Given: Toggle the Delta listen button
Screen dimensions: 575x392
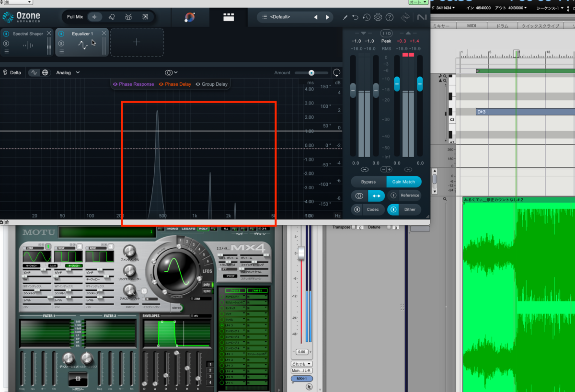Looking at the screenshot, I should tap(12, 73).
